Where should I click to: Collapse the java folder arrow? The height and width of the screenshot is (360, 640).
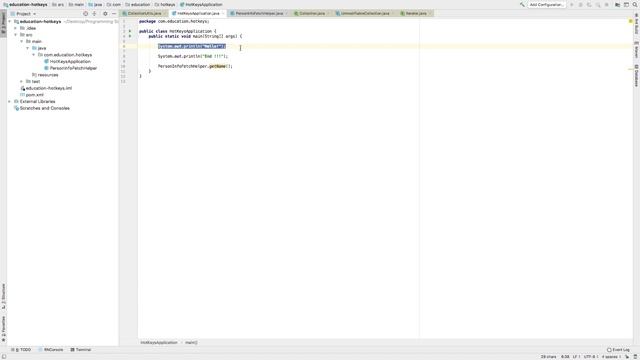pyautogui.click(x=28, y=48)
